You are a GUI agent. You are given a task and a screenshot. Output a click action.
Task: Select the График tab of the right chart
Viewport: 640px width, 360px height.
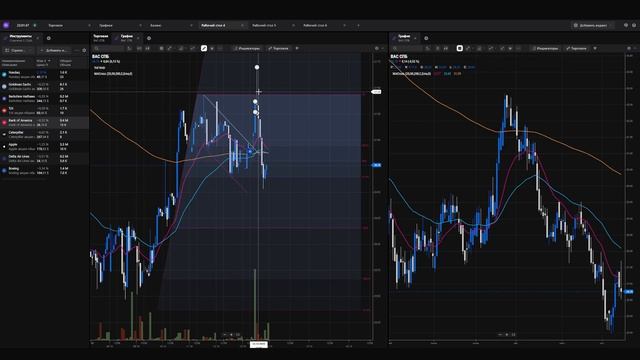403,38
